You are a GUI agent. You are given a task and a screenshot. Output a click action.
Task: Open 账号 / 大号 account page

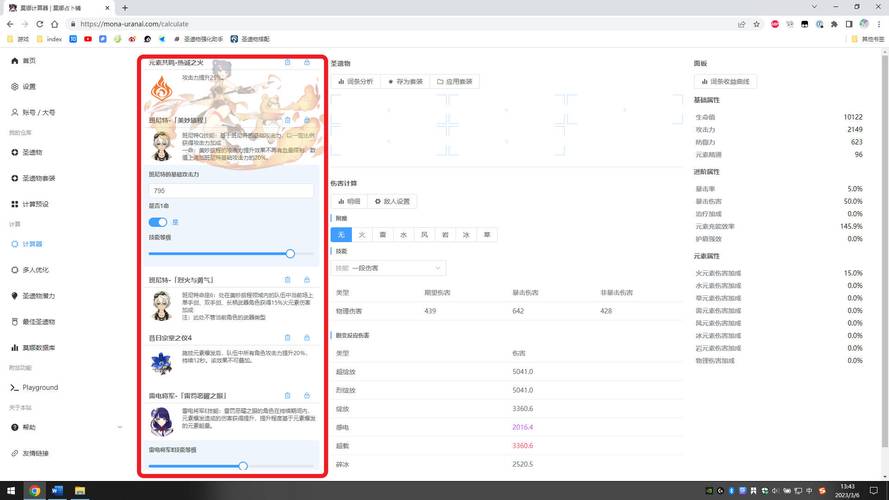pyautogui.click(x=33, y=112)
